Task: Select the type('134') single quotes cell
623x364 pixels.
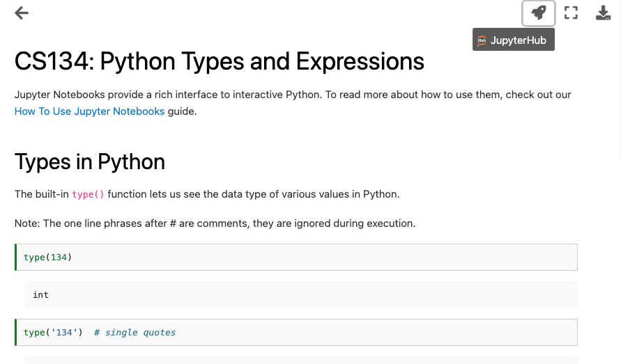Action: pyautogui.click(x=296, y=332)
